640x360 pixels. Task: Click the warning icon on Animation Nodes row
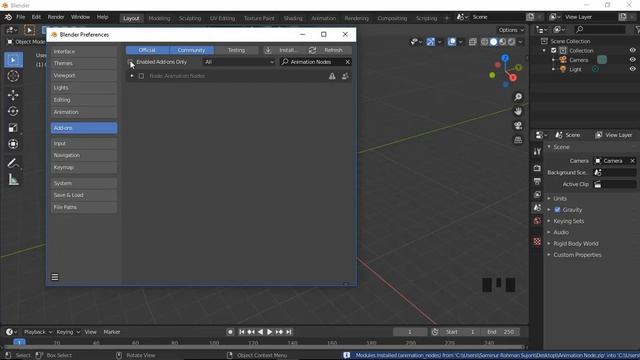[332, 76]
